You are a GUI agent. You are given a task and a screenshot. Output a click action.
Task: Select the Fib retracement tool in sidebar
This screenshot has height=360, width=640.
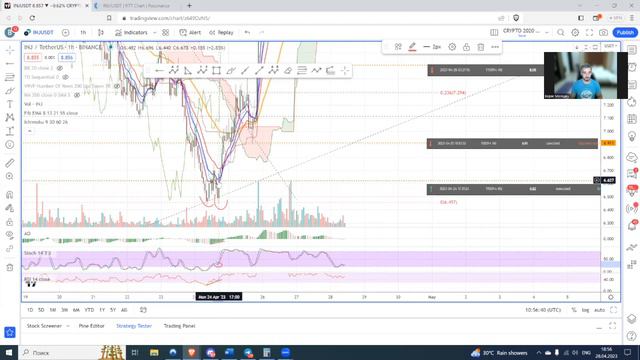(10, 77)
